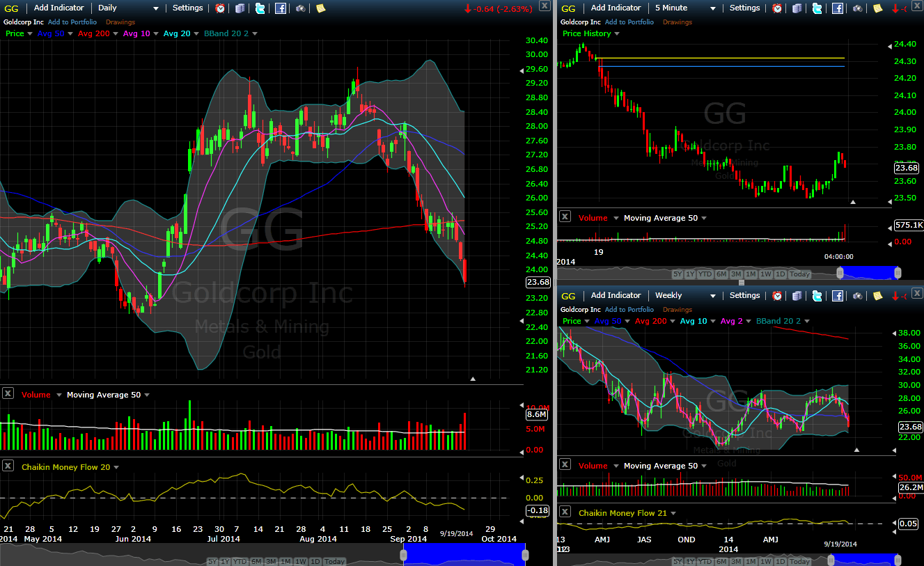Open Add Indicator in Daily chart

pyautogui.click(x=58, y=8)
